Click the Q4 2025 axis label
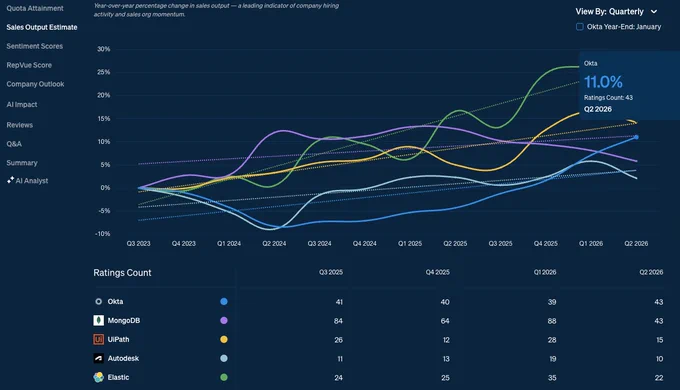This screenshot has width=680, height=390. point(546,244)
